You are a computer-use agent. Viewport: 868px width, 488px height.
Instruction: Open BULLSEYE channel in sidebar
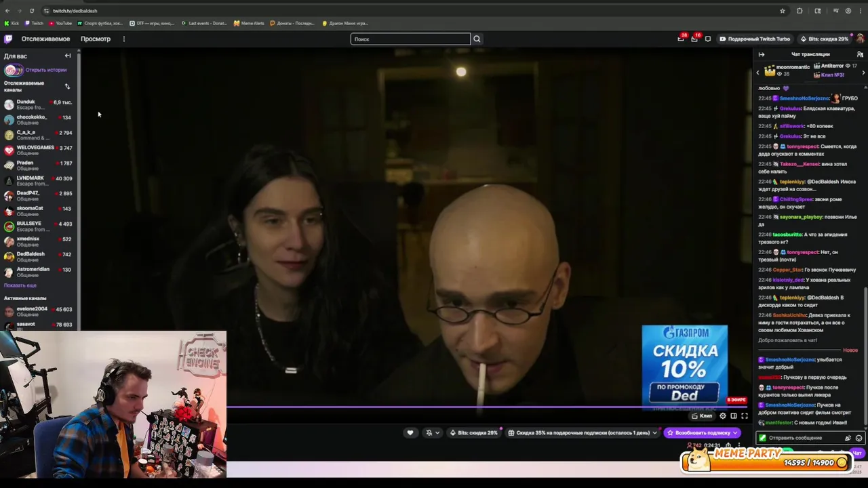pos(38,226)
